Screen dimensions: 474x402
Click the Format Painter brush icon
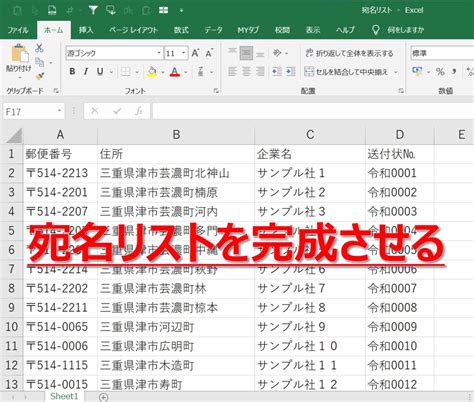point(40,76)
